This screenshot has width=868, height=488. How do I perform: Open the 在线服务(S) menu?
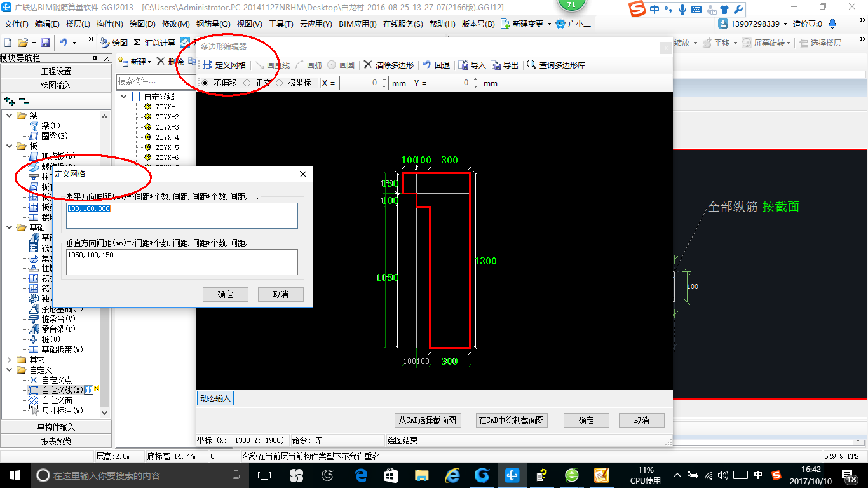click(x=403, y=24)
